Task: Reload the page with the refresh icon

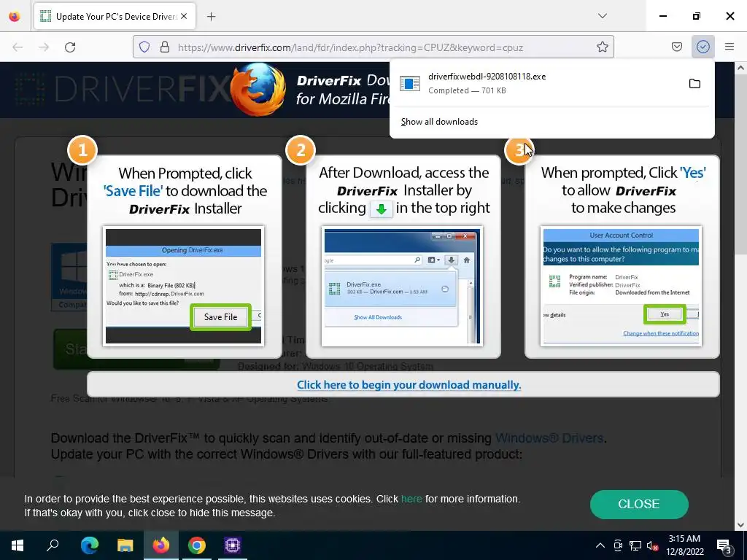Action: pyautogui.click(x=70, y=47)
